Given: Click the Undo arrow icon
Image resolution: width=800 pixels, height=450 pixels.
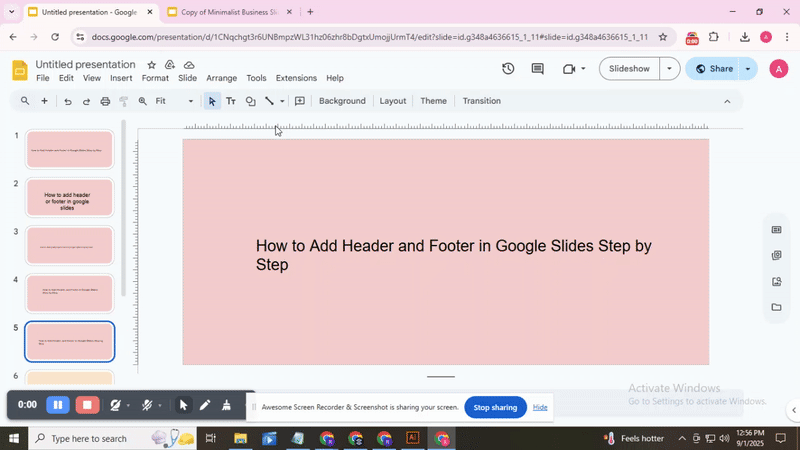Looking at the screenshot, I should [x=67, y=101].
